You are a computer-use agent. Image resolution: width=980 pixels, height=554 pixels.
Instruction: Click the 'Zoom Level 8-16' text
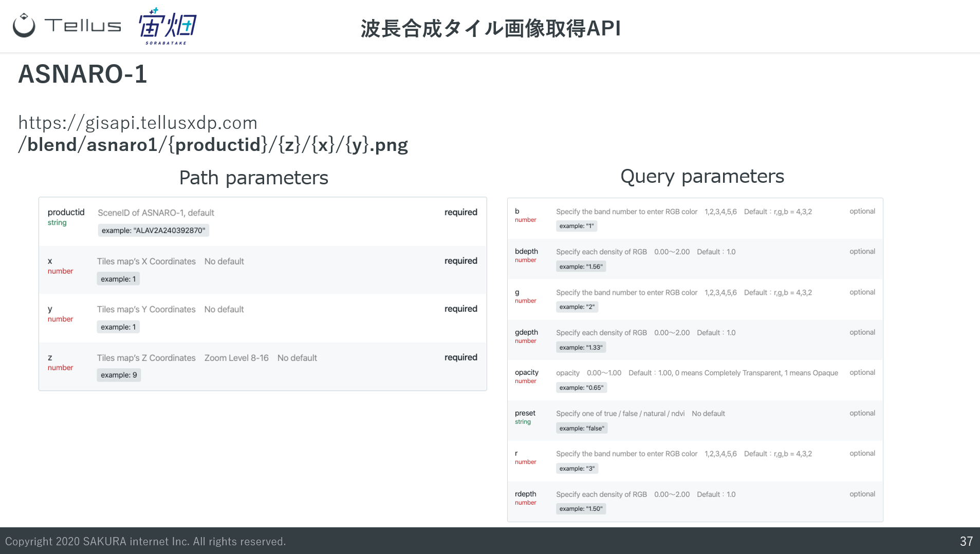tap(236, 358)
